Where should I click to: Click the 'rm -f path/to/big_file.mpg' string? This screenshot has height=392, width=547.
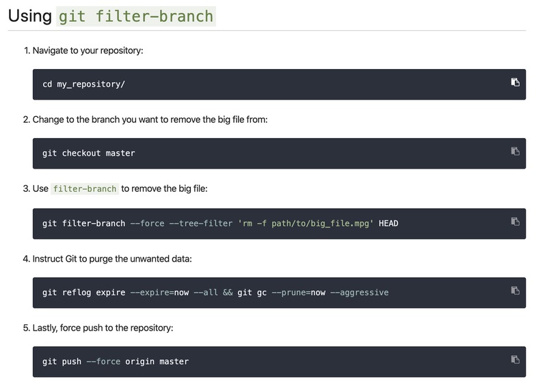click(x=306, y=223)
